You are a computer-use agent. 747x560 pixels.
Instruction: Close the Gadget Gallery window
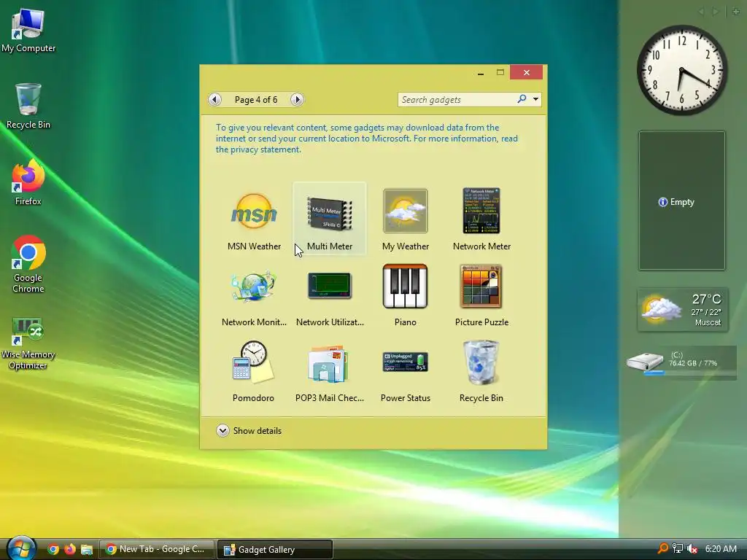(x=527, y=72)
